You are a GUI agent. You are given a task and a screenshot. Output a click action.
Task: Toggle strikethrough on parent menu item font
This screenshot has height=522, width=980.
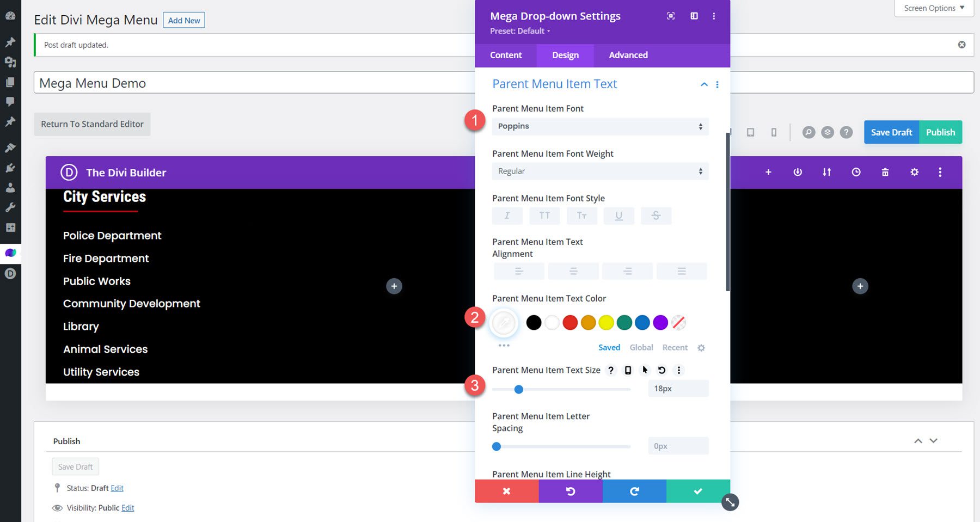pos(656,216)
